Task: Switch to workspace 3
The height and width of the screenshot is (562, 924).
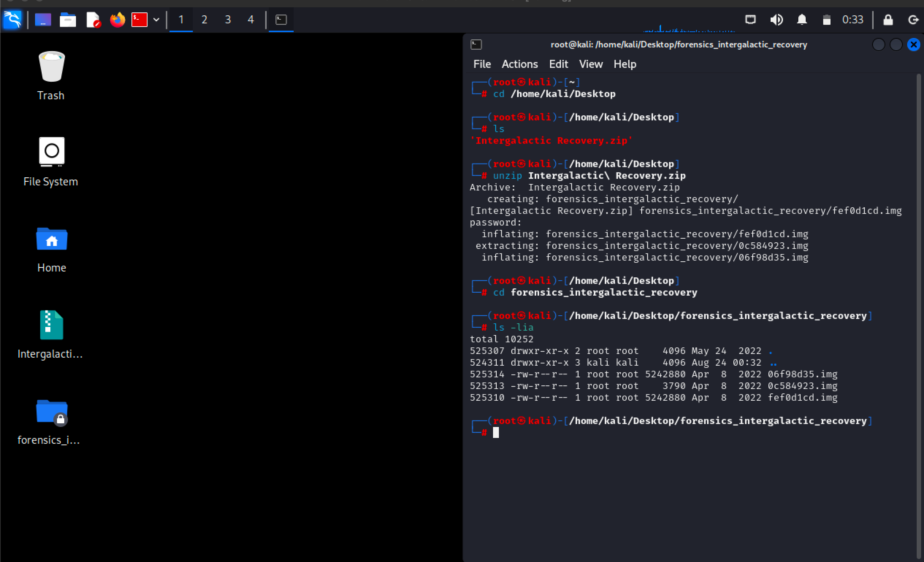Action: tap(228, 19)
